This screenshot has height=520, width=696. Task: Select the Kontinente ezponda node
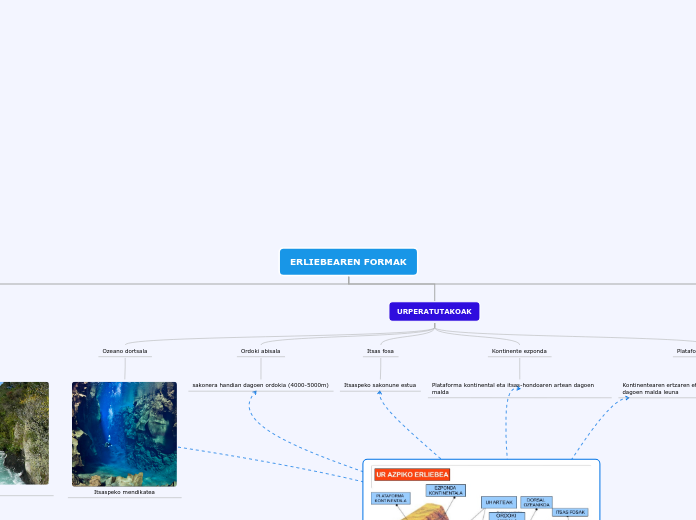point(519,351)
